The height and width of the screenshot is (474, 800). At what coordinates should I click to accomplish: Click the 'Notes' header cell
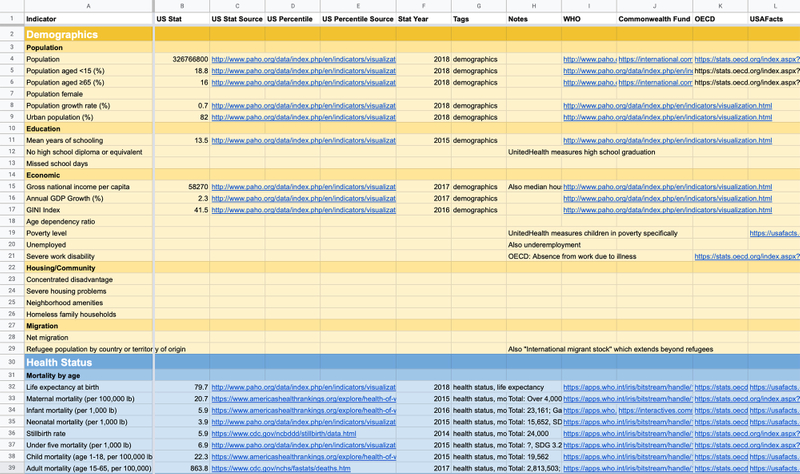[x=534, y=19]
